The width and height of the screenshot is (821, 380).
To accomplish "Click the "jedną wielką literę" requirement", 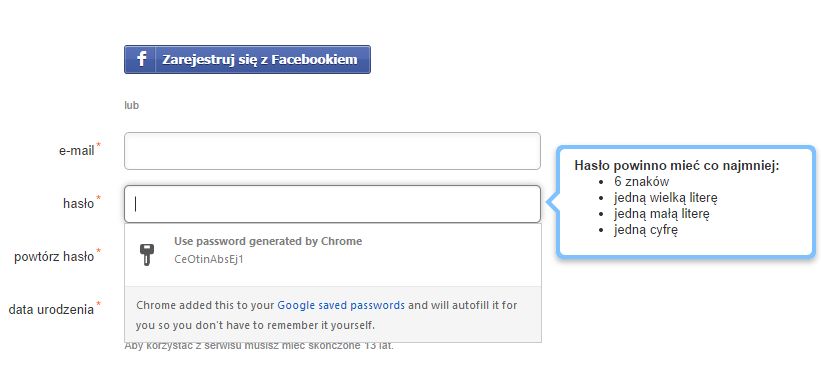I will [665, 198].
